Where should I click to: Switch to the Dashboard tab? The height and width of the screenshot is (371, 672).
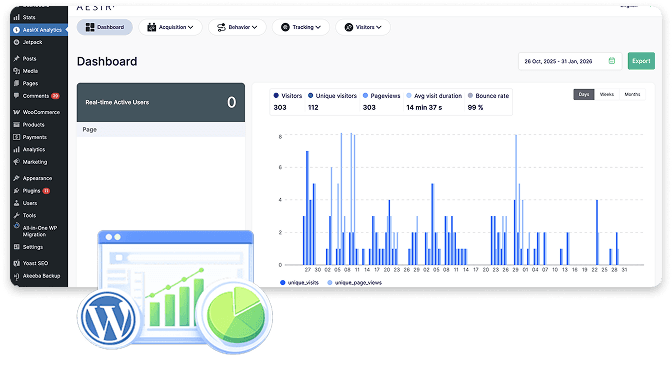click(x=105, y=27)
